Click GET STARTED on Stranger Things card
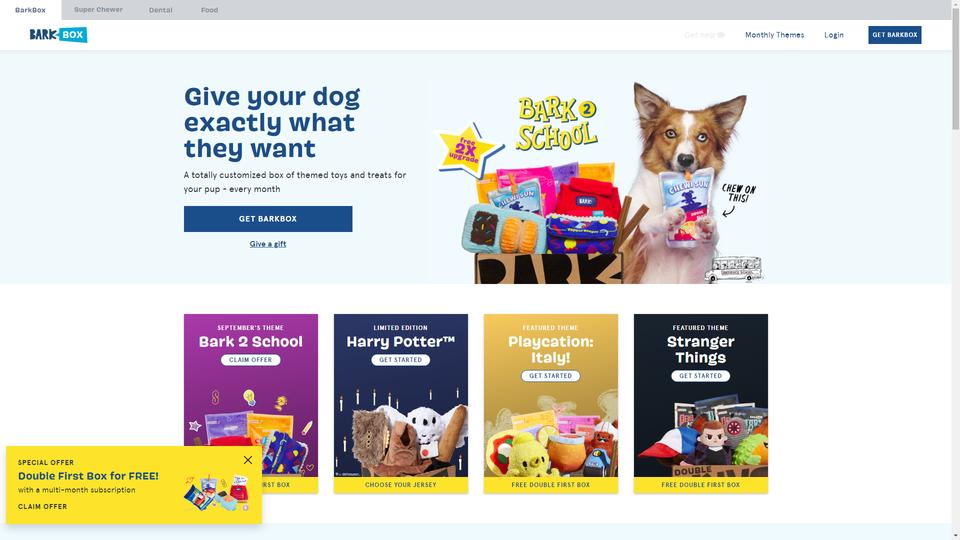 [x=700, y=376]
